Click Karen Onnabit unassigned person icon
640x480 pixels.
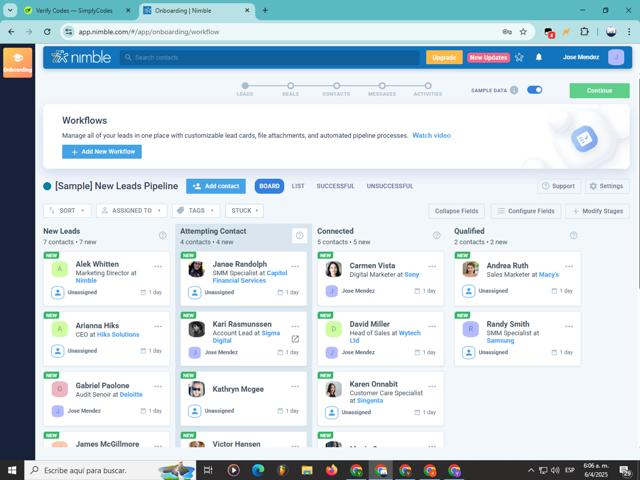coord(331,412)
